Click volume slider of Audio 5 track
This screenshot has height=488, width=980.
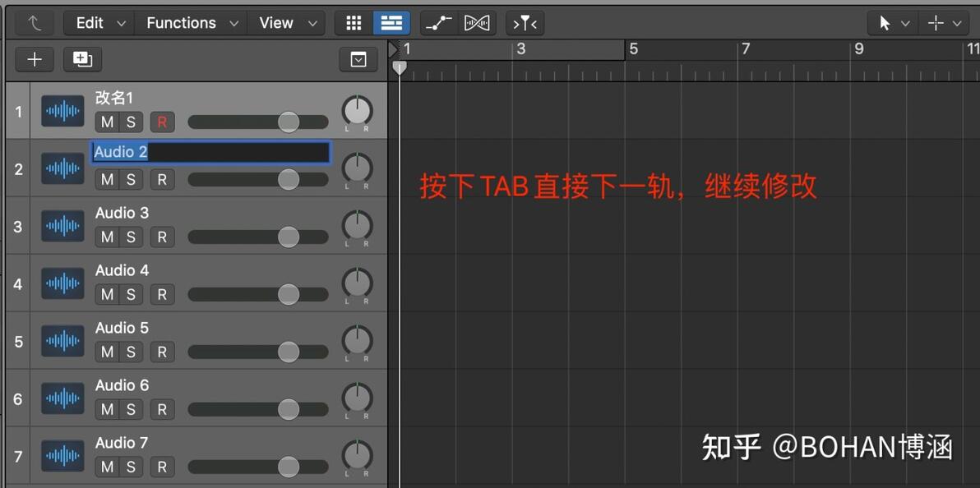258,352
